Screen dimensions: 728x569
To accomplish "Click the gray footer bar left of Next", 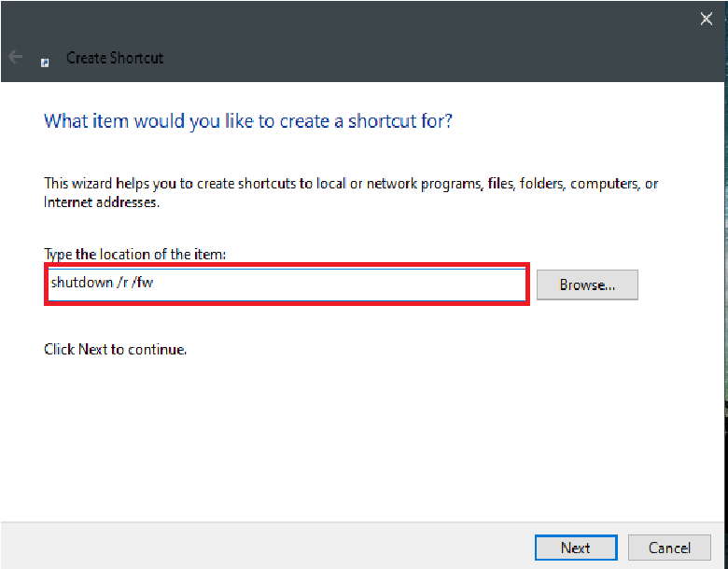I will tap(265, 546).
